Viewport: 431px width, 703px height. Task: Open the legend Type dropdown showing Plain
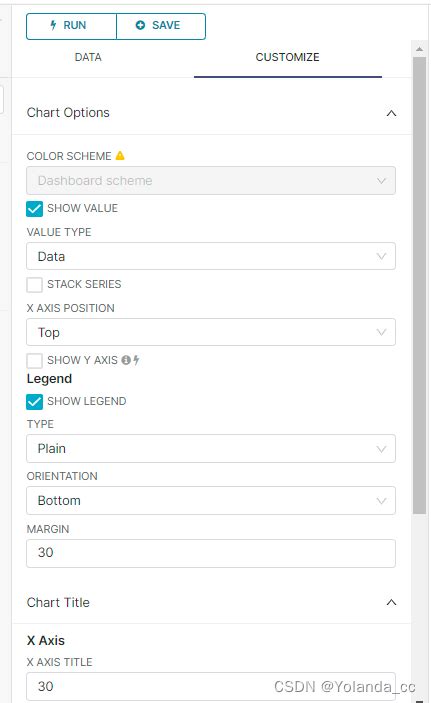click(211, 448)
